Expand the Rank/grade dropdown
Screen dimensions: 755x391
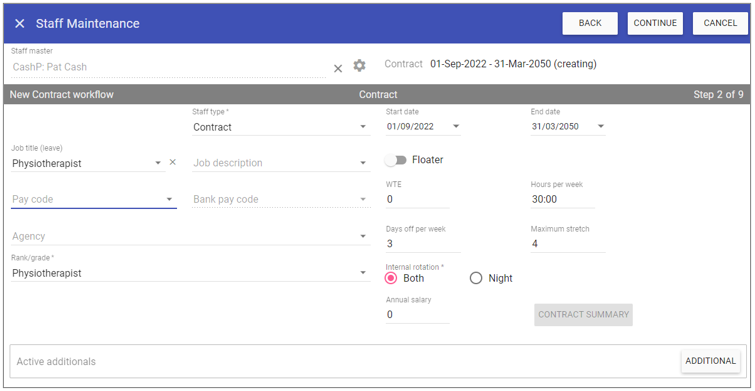tap(191, 273)
